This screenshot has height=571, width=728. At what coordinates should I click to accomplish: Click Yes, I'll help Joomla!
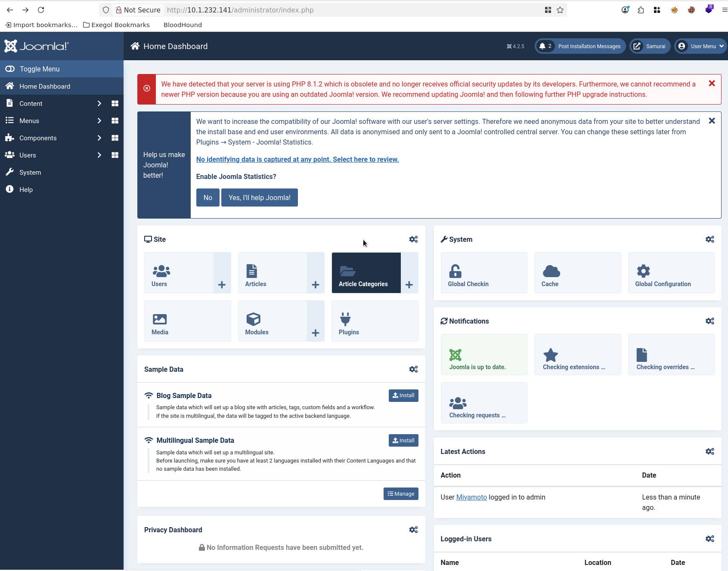[260, 198]
